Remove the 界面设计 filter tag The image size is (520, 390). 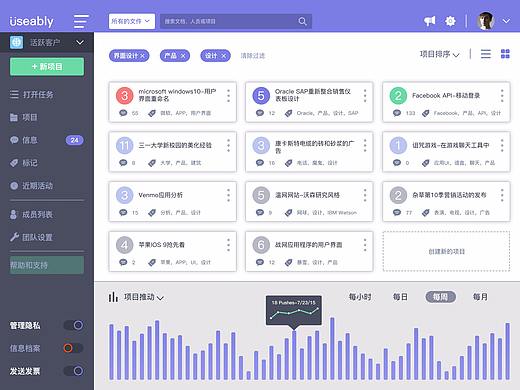coord(142,56)
